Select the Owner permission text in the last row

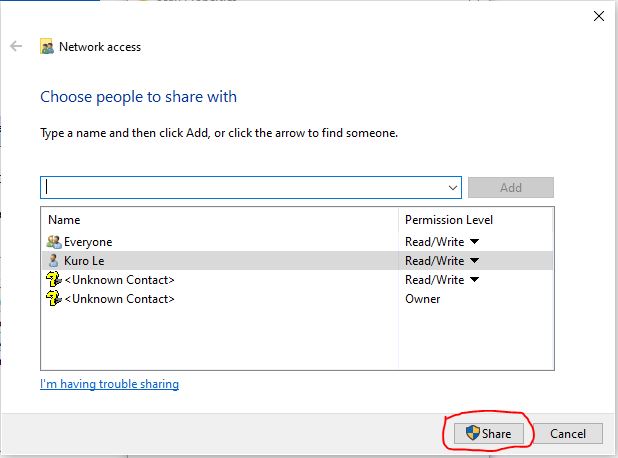pos(422,299)
